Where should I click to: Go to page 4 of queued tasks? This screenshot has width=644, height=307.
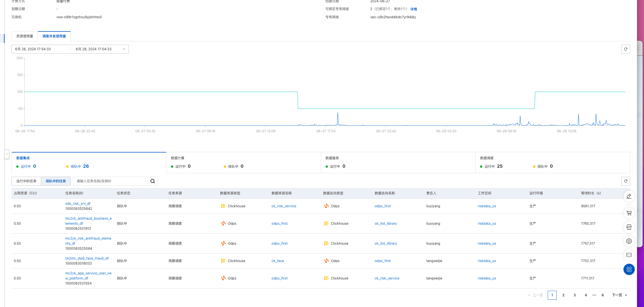[x=586, y=295]
